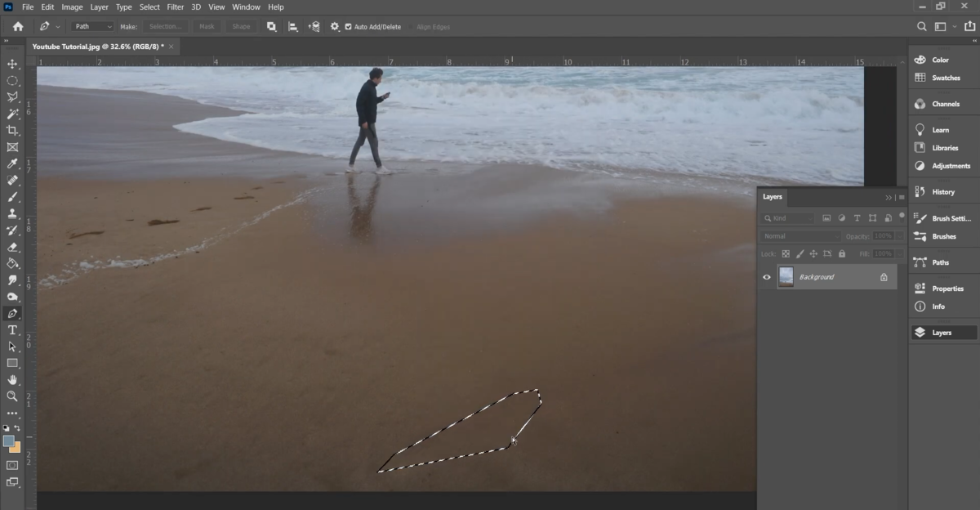This screenshot has height=510, width=980.
Task: Toggle type layer filter in Layers panel
Action: (857, 218)
